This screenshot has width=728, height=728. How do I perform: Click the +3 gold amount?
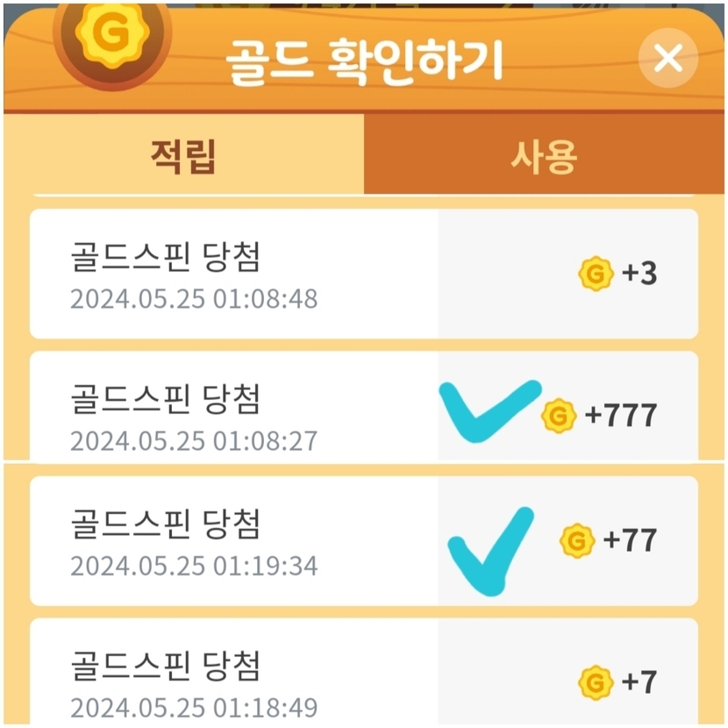tap(639, 274)
